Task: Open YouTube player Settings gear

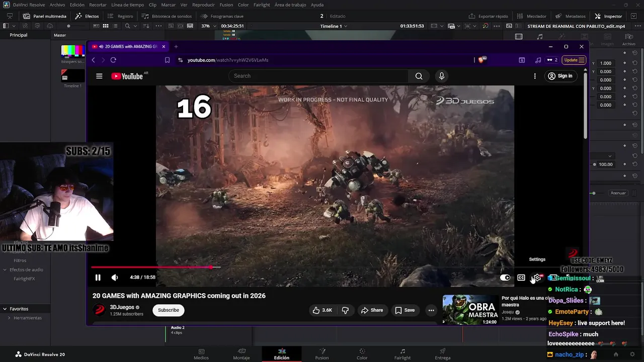Action: coord(537,278)
